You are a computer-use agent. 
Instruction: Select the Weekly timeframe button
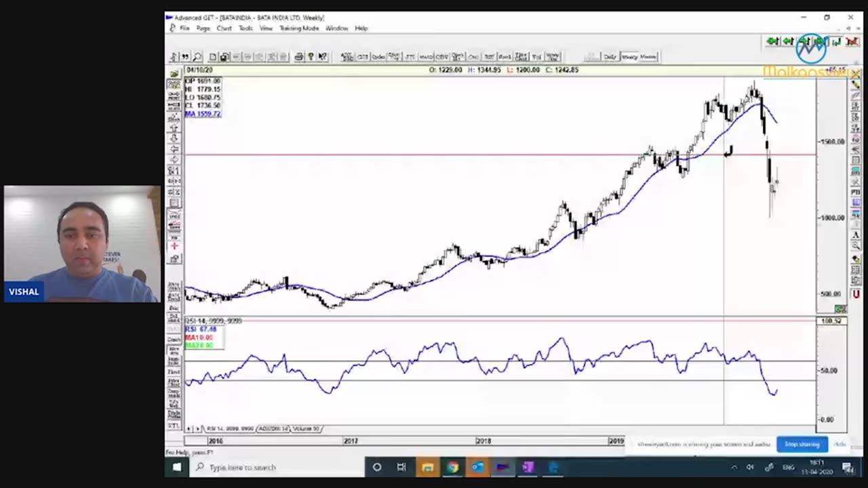coord(629,57)
